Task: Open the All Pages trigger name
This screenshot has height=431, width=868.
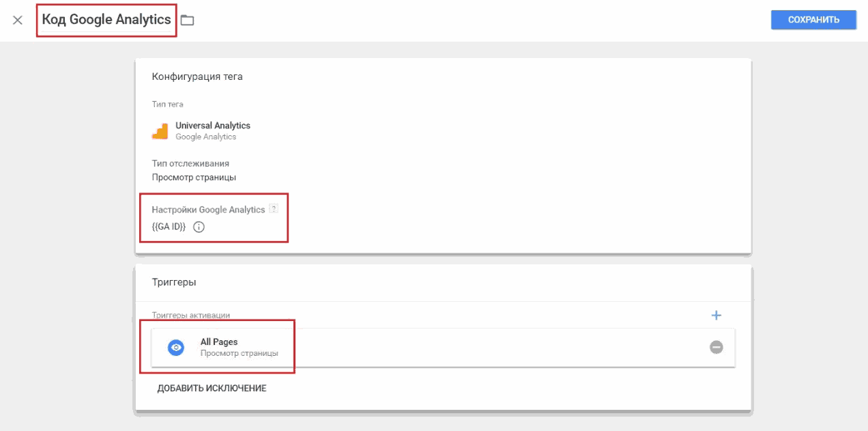Action: (219, 342)
